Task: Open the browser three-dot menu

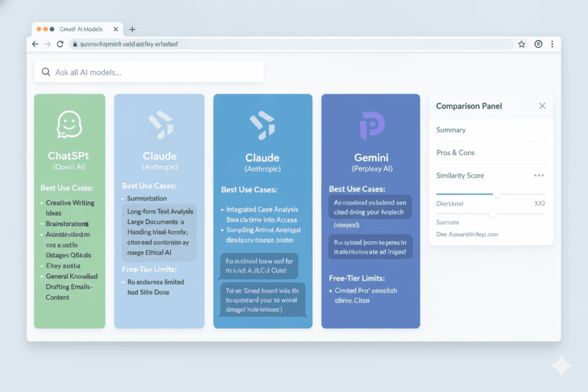Action: coord(552,44)
